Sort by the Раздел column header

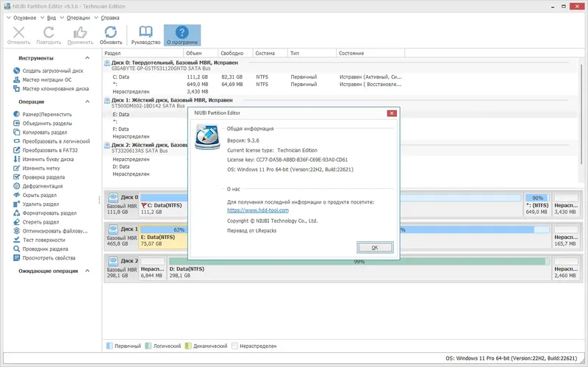tap(143, 53)
